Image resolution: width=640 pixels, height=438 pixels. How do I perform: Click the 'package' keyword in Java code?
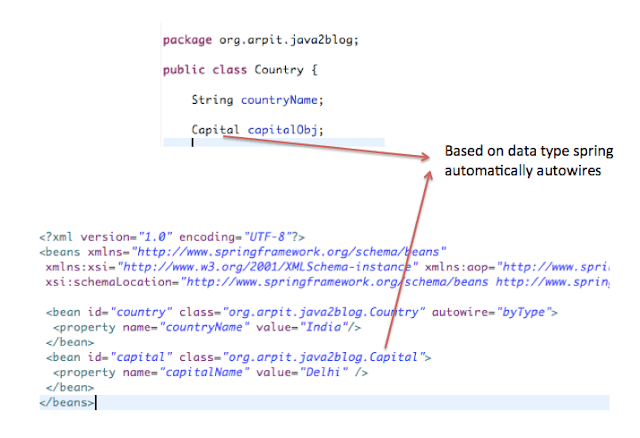pos(187,40)
